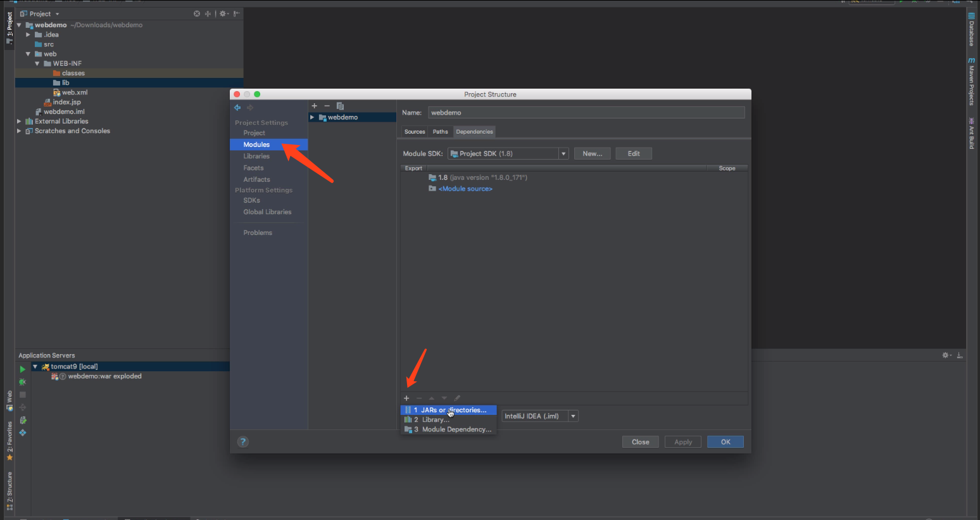Click the copy module icon in toolbar
Image resolution: width=980 pixels, height=520 pixels.
[340, 106]
